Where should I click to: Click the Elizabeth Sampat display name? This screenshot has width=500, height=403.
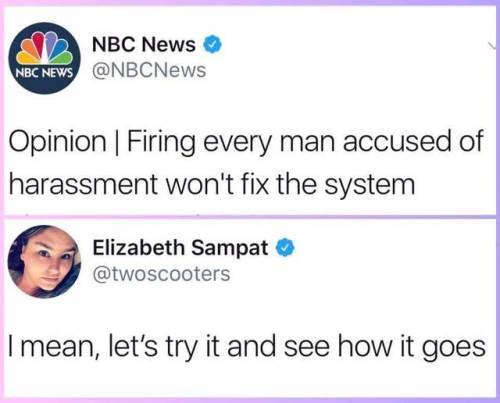tap(180, 248)
